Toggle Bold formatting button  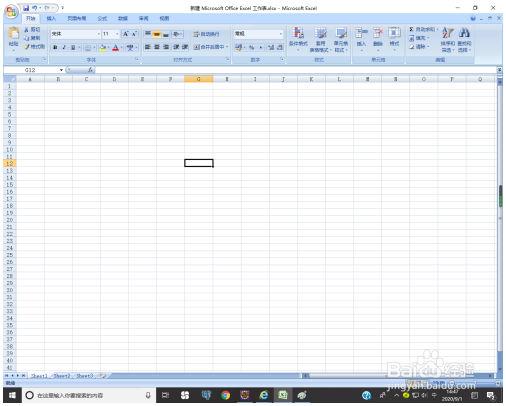[x=55, y=48]
